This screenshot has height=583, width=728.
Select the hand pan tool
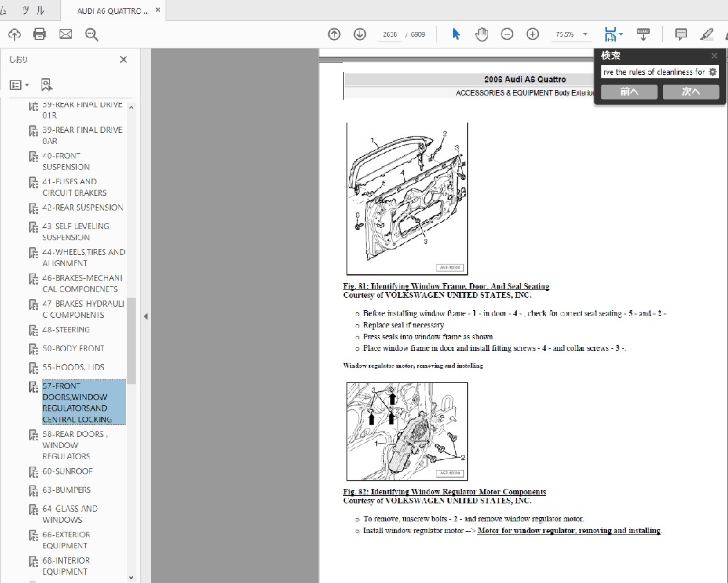click(x=481, y=35)
